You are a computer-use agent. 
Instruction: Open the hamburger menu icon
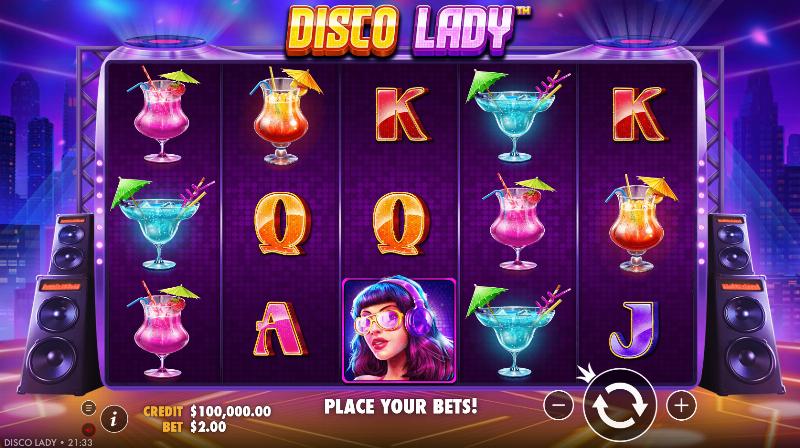89,407
